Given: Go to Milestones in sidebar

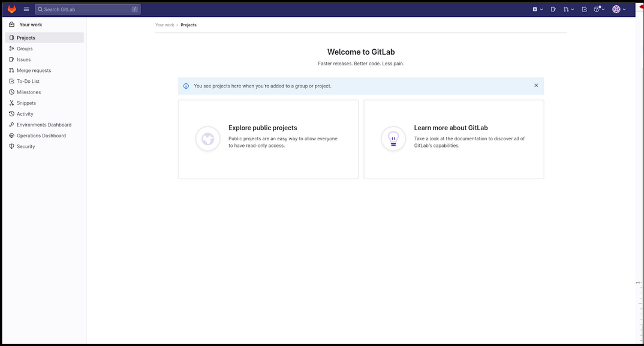Looking at the screenshot, I should (x=44, y=92).
